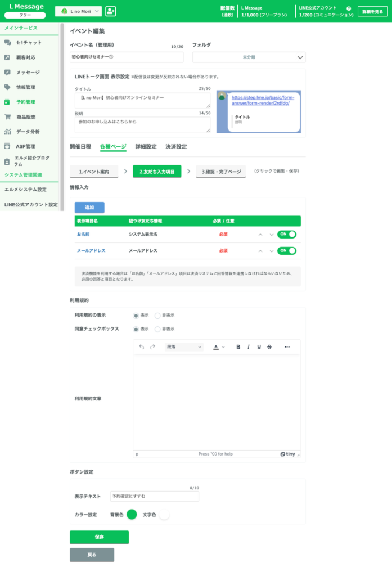
Task: Toggle underline in the terms editor toolbar
Action: coord(259,347)
